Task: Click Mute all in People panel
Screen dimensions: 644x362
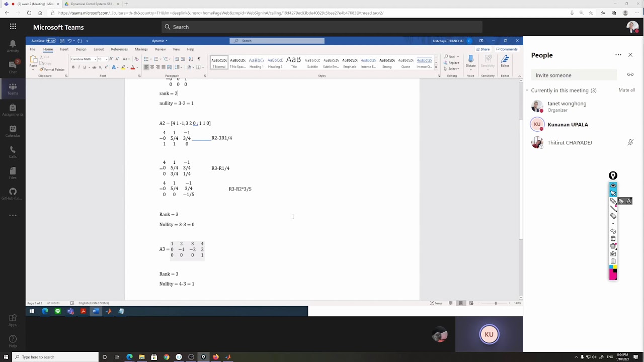Action: pos(626,90)
